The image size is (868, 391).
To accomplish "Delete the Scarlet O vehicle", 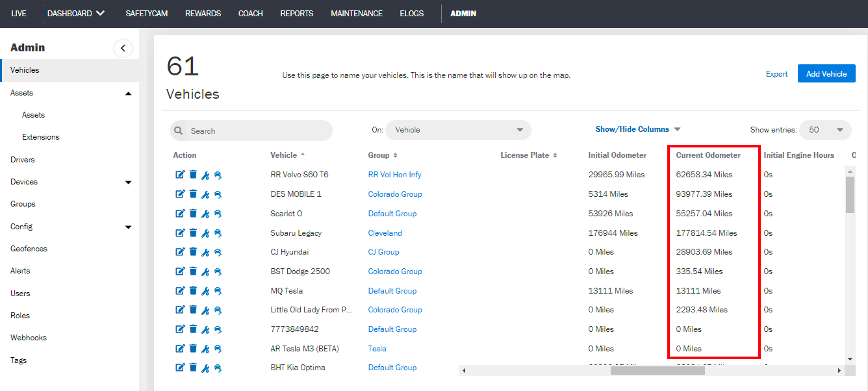I will point(193,214).
